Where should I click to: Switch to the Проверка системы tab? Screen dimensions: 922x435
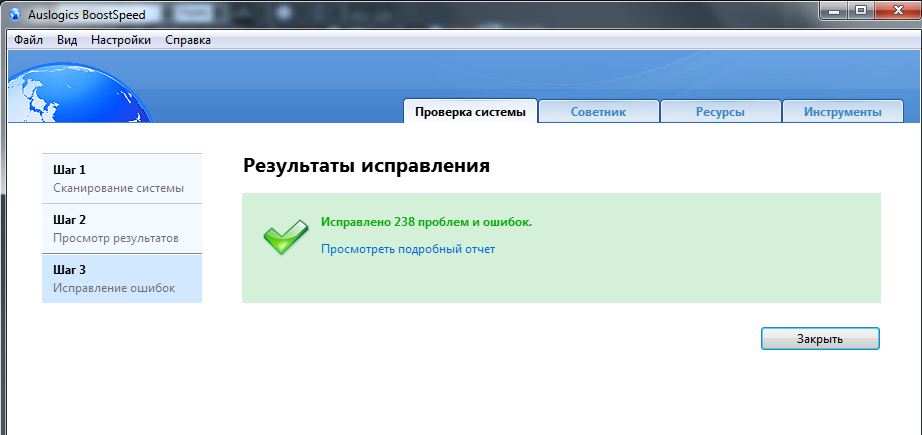click(470, 112)
